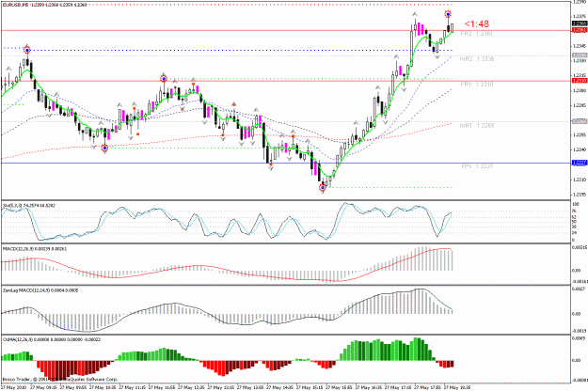Click circled swing-high marker above the 11:55 candles
The height and width of the screenshot is (391, 588).
pyautogui.click(x=164, y=79)
